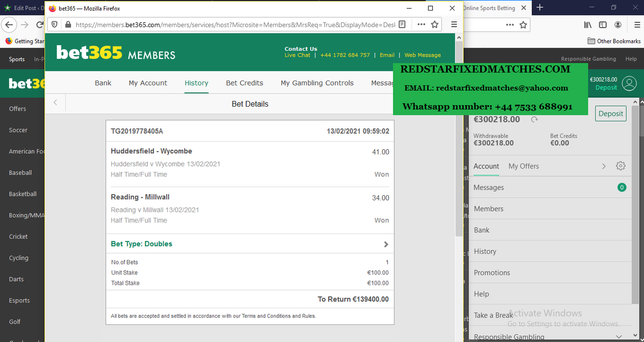Viewport: 644px width, 342px height.
Task: Open the My Gambling Controls tab
Action: (317, 83)
